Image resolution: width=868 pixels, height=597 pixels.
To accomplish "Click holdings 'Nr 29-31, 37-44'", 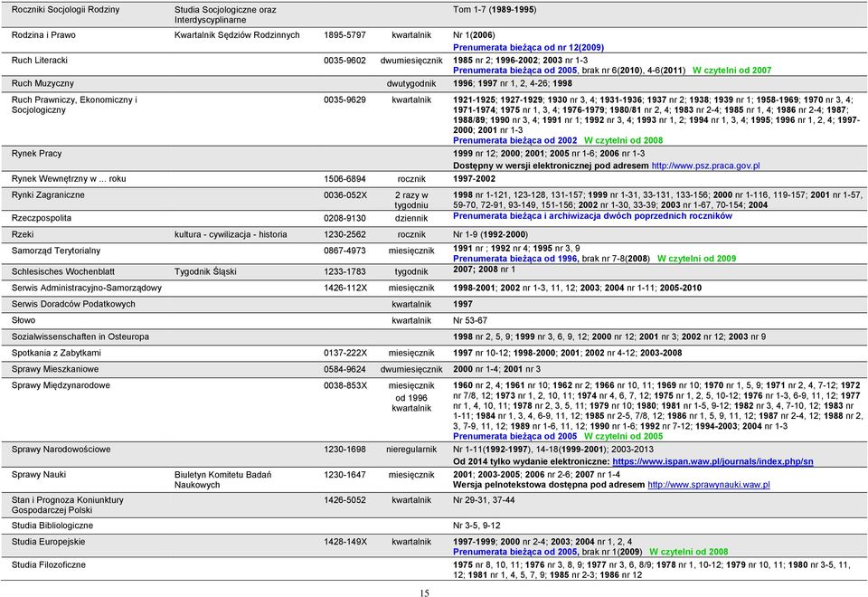I will pos(483,500).
